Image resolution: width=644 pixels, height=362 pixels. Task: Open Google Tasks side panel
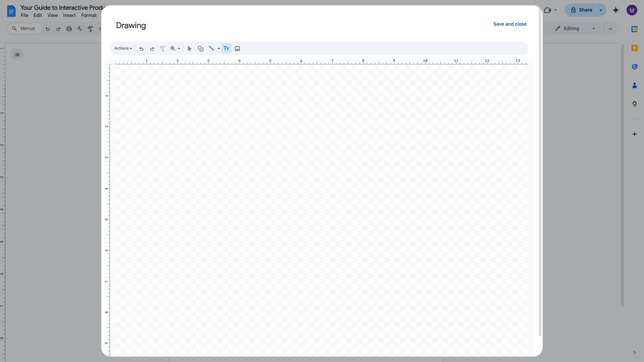click(634, 67)
